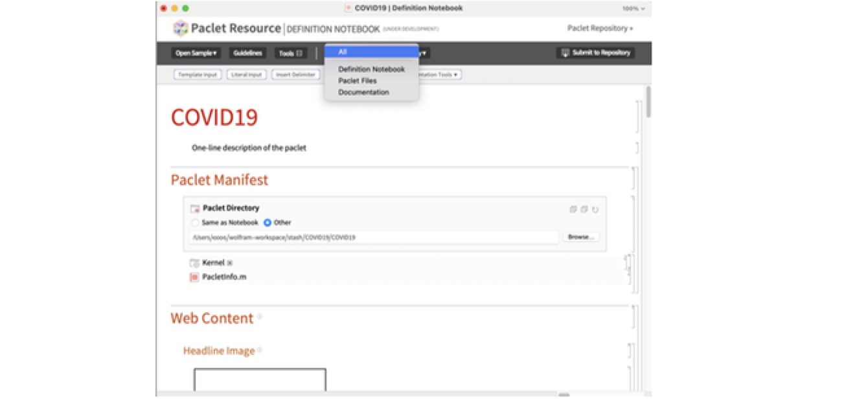
Task: Open the Tools dropdown in dark toolbar
Action: coord(290,53)
